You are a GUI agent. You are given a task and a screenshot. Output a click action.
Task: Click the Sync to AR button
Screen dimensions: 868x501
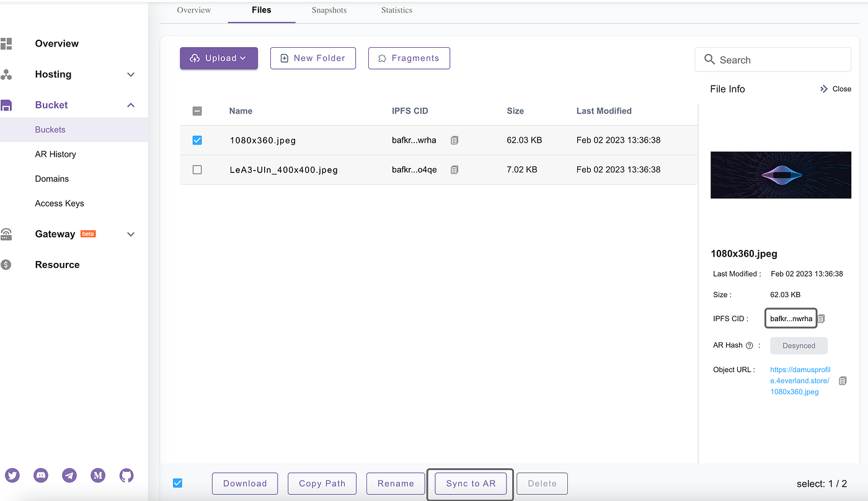pyautogui.click(x=471, y=484)
